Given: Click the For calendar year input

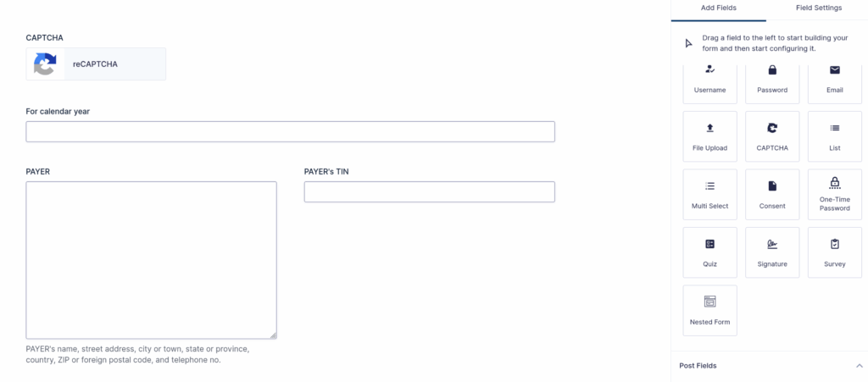Looking at the screenshot, I should coord(290,131).
